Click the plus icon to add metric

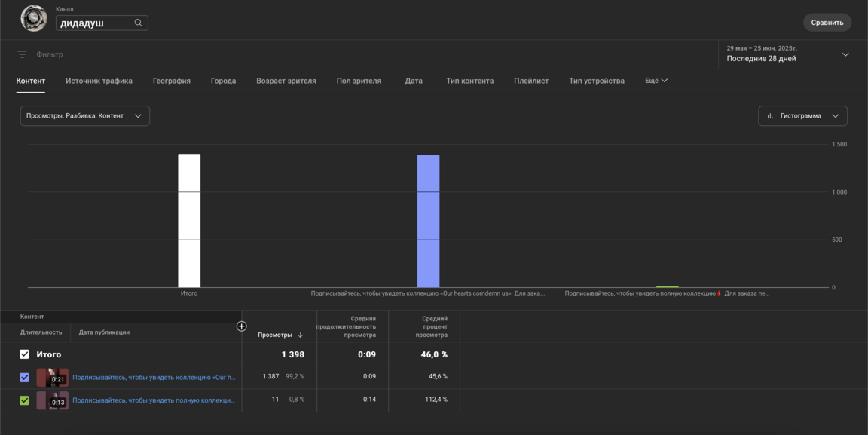pos(241,326)
